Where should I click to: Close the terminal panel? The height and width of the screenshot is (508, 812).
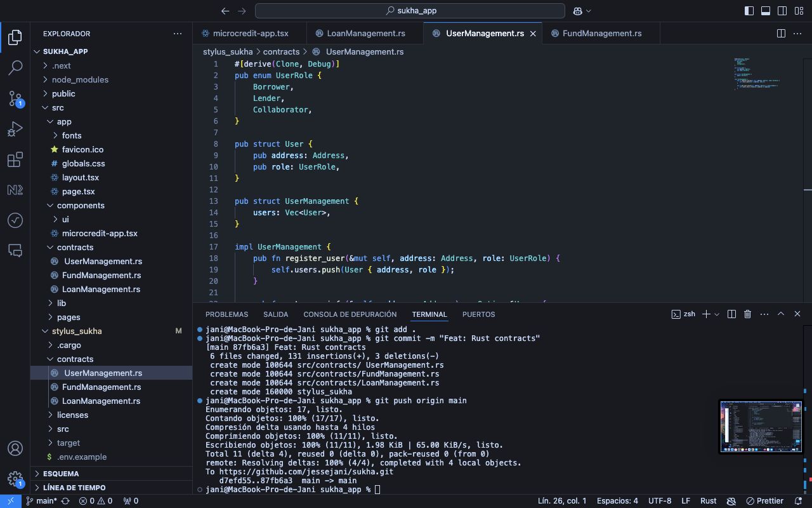point(797,314)
